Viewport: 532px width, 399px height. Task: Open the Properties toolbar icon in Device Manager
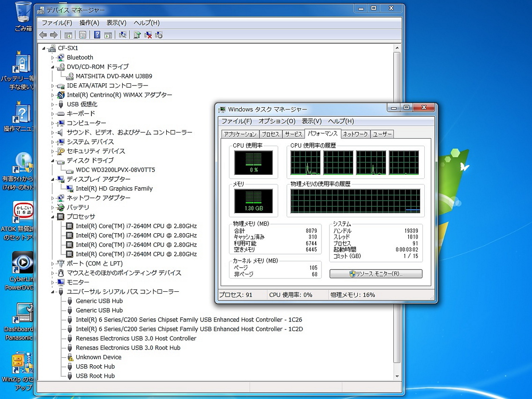(x=82, y=35)
